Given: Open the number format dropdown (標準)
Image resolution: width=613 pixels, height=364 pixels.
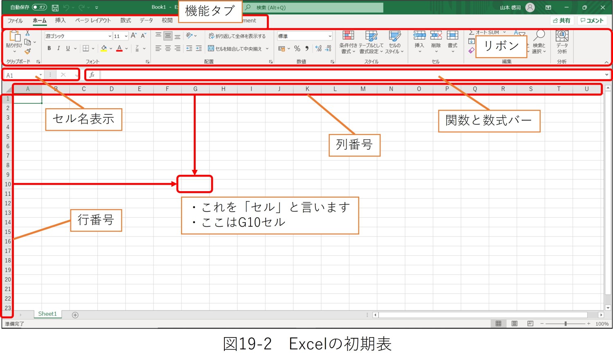Looking at the screenshot, I should 330,36.
